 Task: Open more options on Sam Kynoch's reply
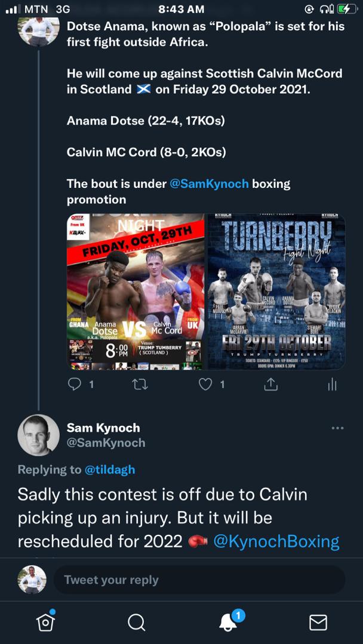coord(337,428)
